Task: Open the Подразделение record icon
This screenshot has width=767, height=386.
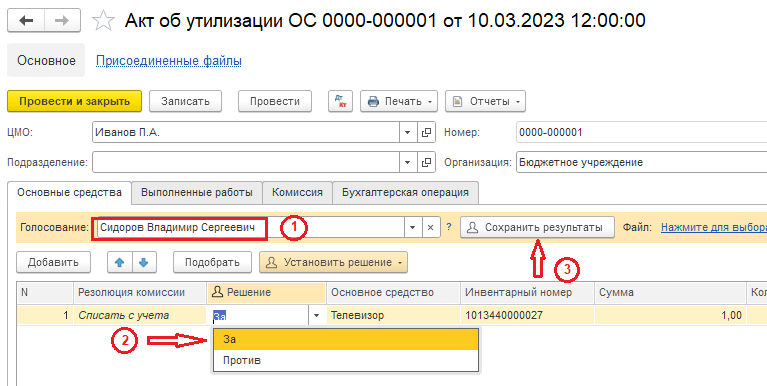Action: (x=426, y=162)
